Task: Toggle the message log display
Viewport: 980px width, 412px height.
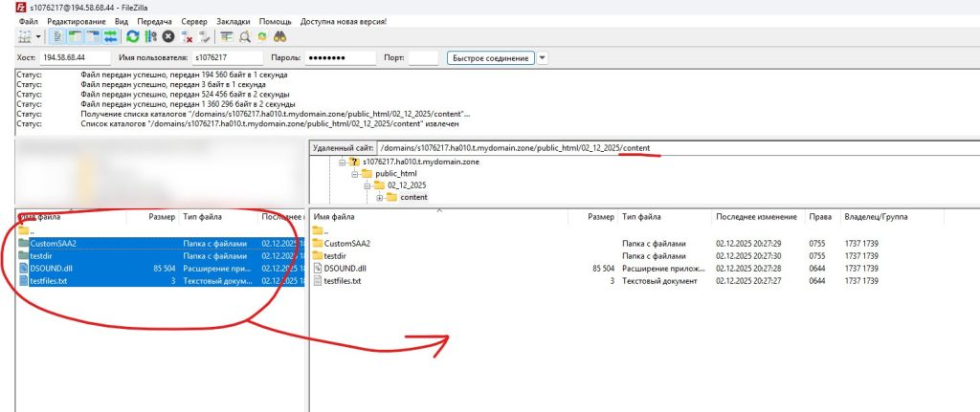Action: point(58,36)
